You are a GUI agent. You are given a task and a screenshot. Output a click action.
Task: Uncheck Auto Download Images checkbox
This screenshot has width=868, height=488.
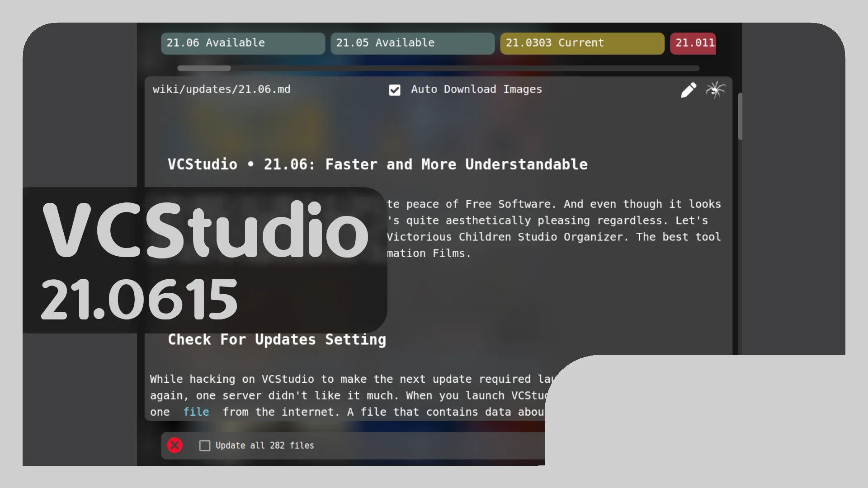pos(395,90)
